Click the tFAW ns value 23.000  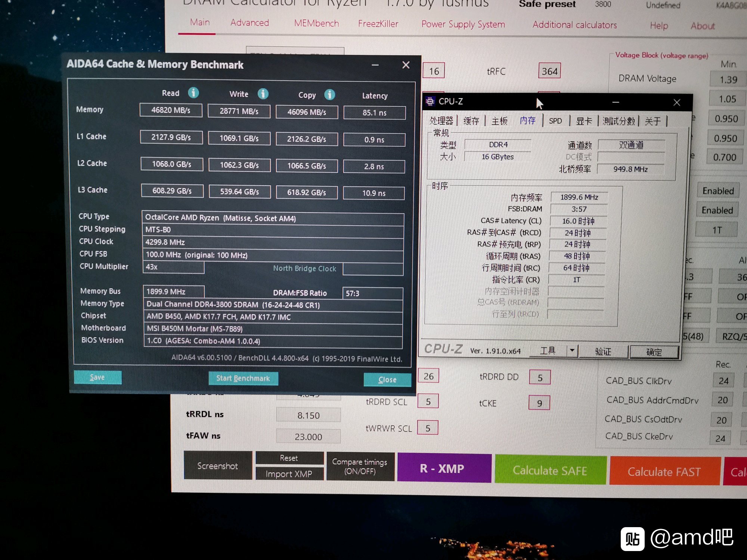coord(308,436)
